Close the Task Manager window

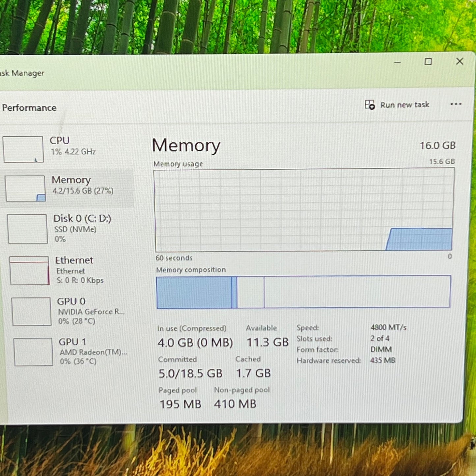460,61
